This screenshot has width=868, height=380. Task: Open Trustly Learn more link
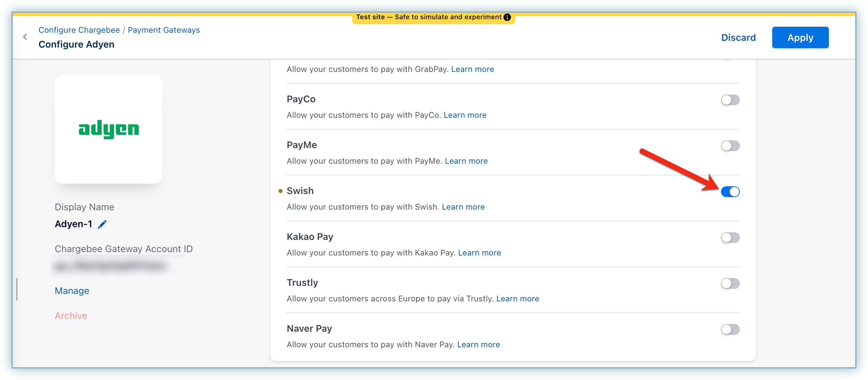click(x=518, y=299)
